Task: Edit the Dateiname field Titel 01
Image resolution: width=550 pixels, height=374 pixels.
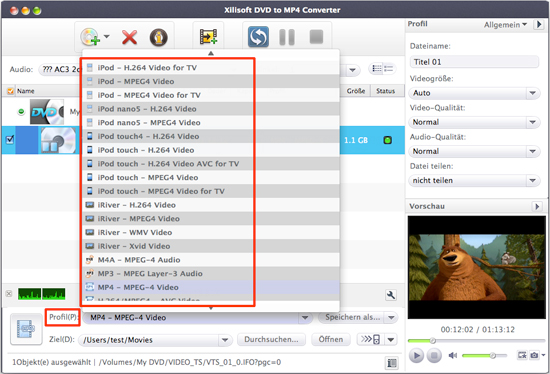Action: (474, 62)
